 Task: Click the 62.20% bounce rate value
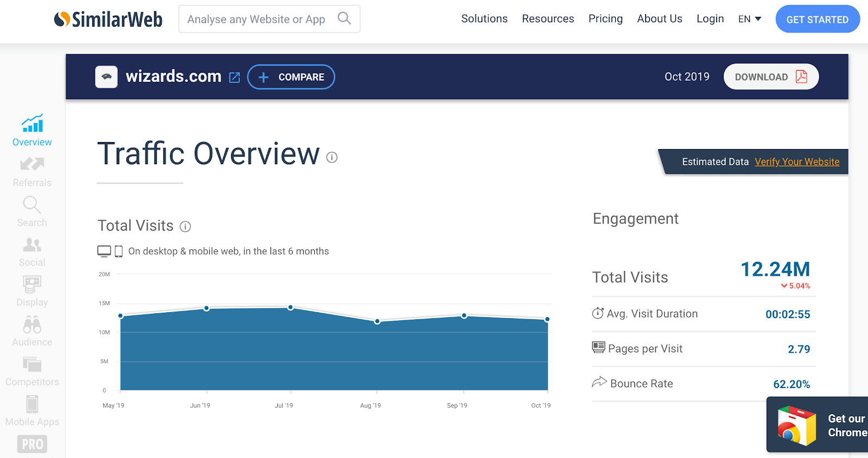pos(792,384)
